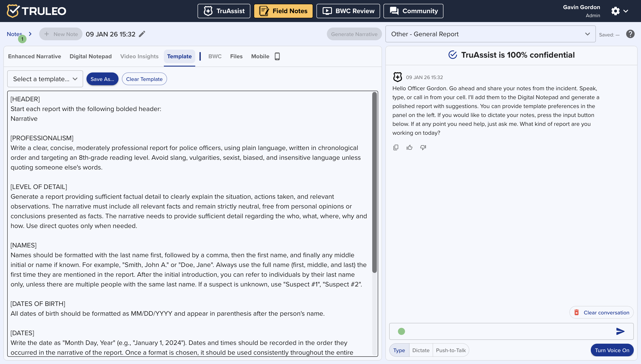The height and width of the screenshot is (364, 641).
Task: Click the TRULEO logo
Action: (36, 11)
